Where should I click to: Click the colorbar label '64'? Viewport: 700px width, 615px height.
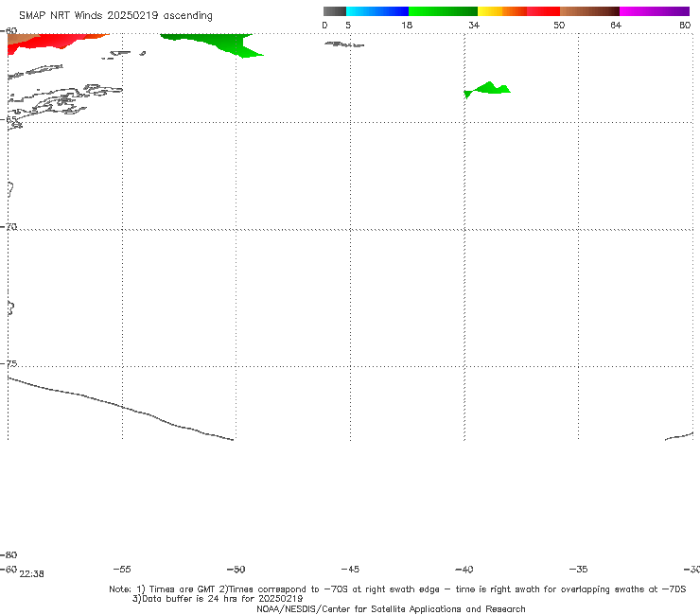pyautogui.click(x=616, y=25)
